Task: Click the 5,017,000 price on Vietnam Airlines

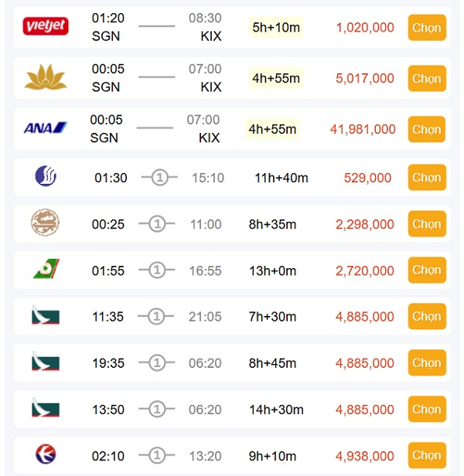Action: click(x=365, y=78)
